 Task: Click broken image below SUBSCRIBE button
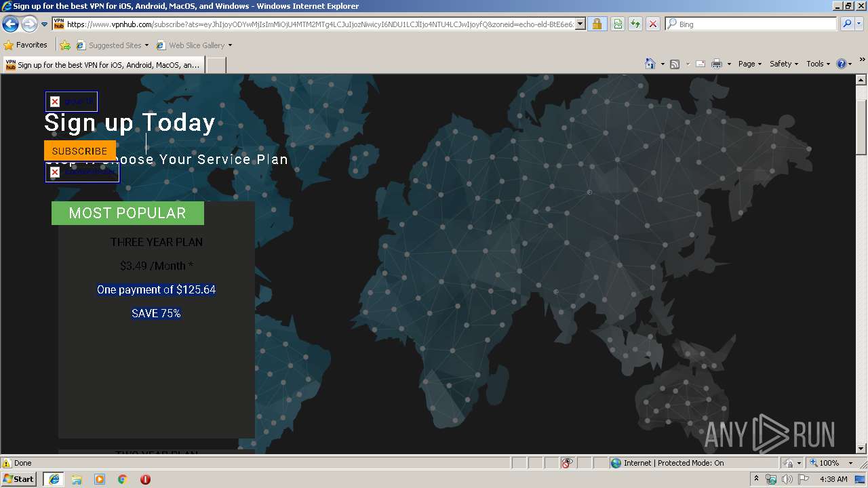pyautogui.click(x=82, y=172)
